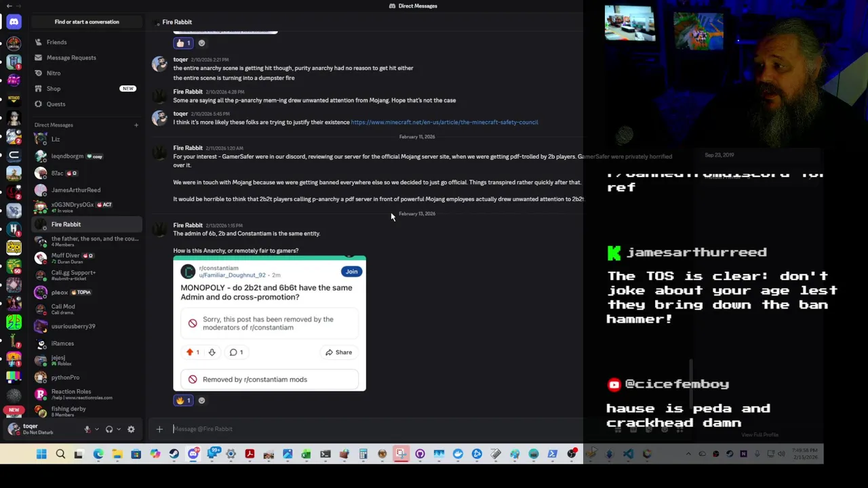
Task: Add a reaction to the Reddit screenshot message
Action: click(201, 401)
